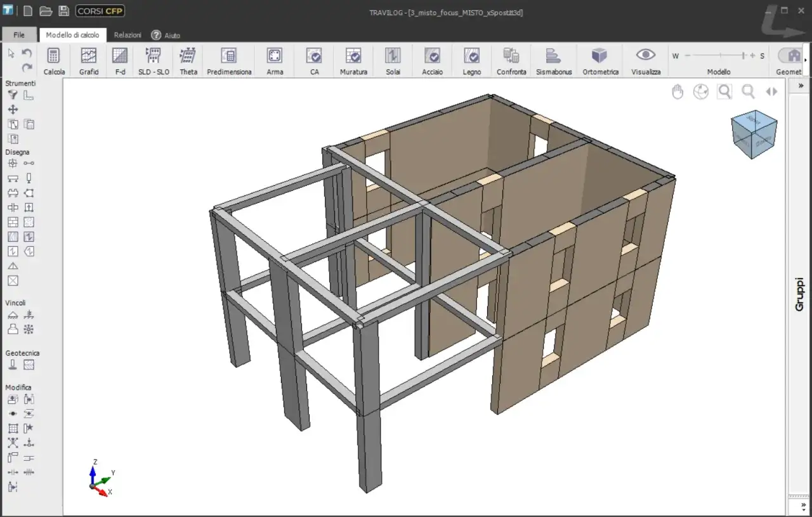Activate the hand pan tool
Screen dimensions: 812x517
678,92
